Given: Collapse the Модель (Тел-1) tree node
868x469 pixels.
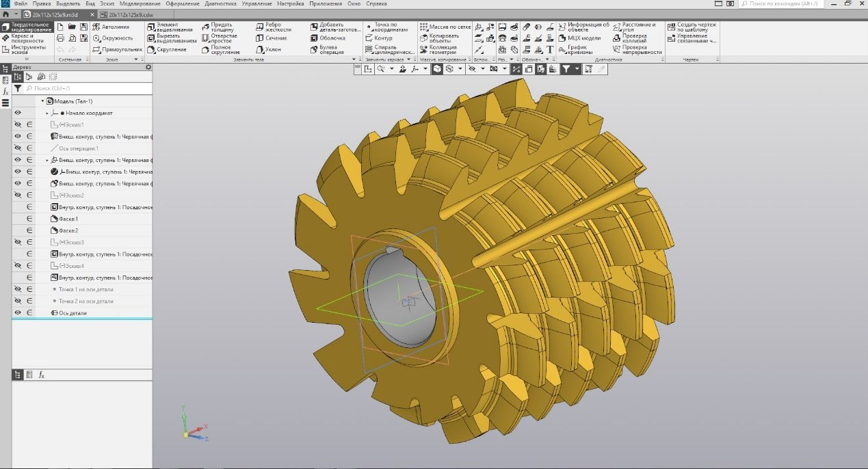Looking at the screenshot, I should [42, 101].
